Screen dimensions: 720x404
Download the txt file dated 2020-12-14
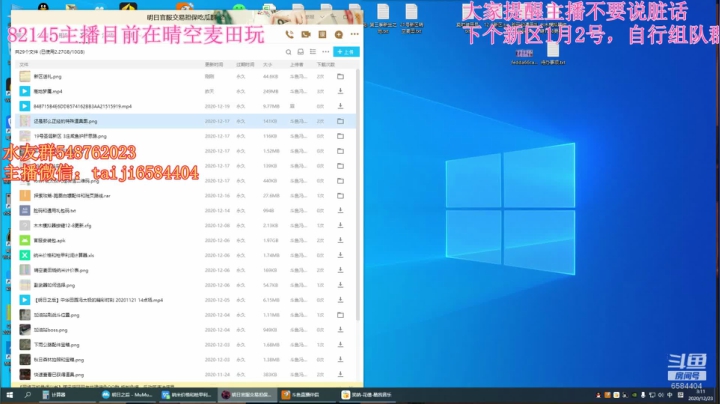[x=340, y=210]
